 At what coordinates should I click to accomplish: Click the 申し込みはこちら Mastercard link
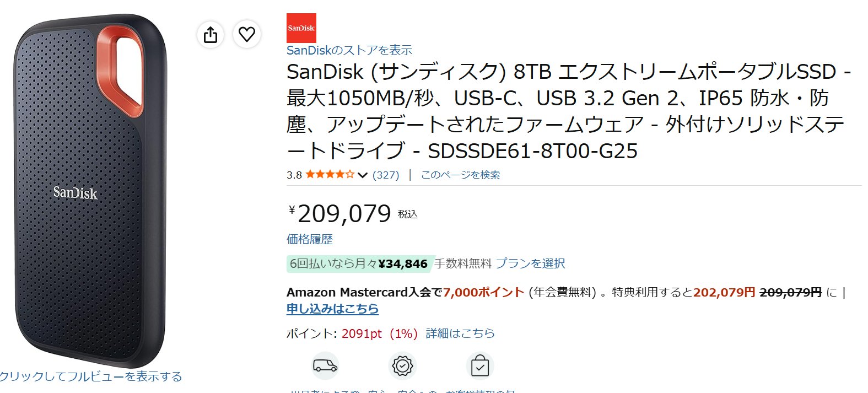click(x=333, y=309)
